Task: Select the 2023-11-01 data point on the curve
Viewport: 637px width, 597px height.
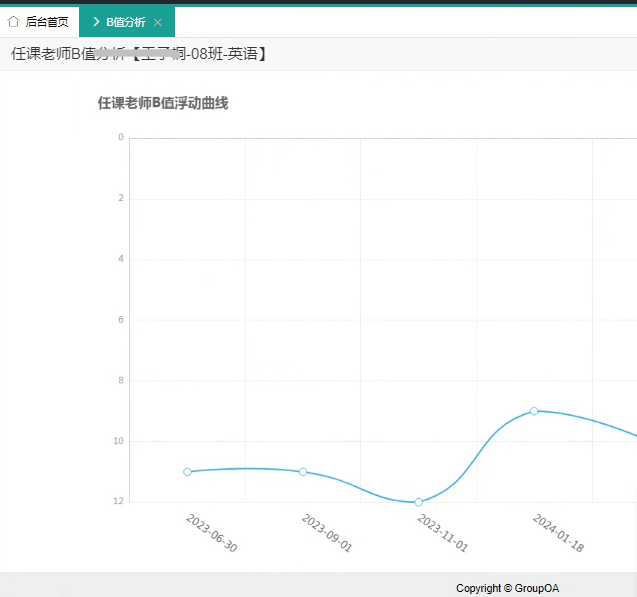Action: pos(418,502)
